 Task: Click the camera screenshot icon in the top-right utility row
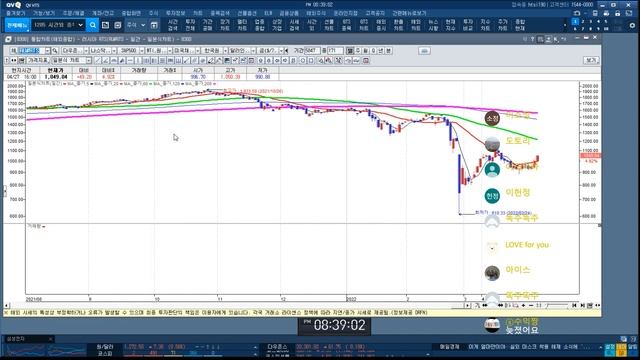(x=577, y=13)
